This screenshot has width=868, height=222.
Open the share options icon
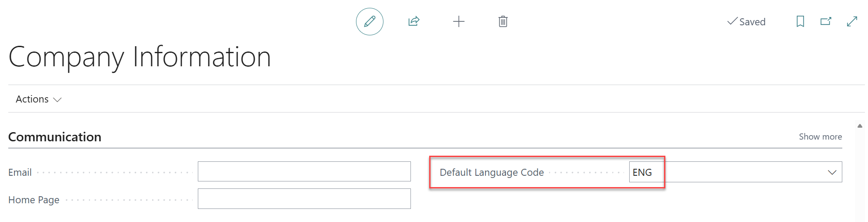point(414,21)
